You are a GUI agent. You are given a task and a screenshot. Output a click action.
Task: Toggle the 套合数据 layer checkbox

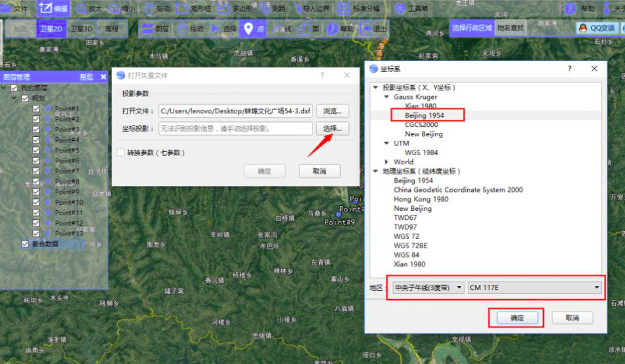25,244
